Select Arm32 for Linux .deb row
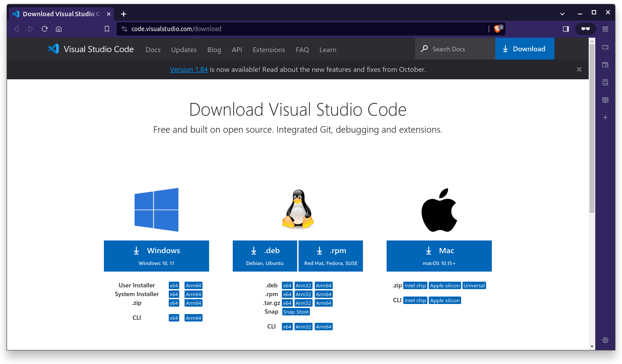The width and height of the screenshot is (622, 364). 303,286
